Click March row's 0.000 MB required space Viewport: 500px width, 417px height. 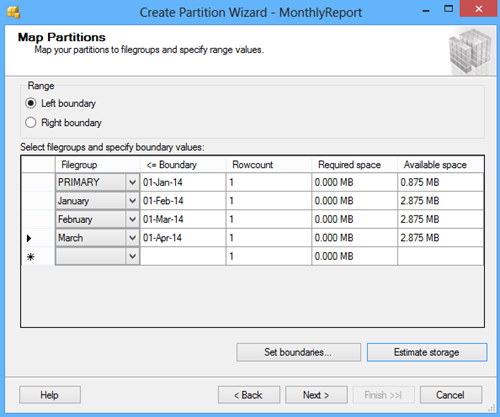coord(354,238)
